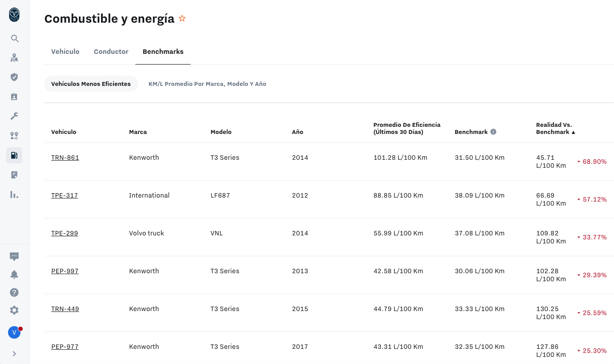Open the documents note icon in sidebar
This screenshot has height=364, width=614.
point(14,175)
